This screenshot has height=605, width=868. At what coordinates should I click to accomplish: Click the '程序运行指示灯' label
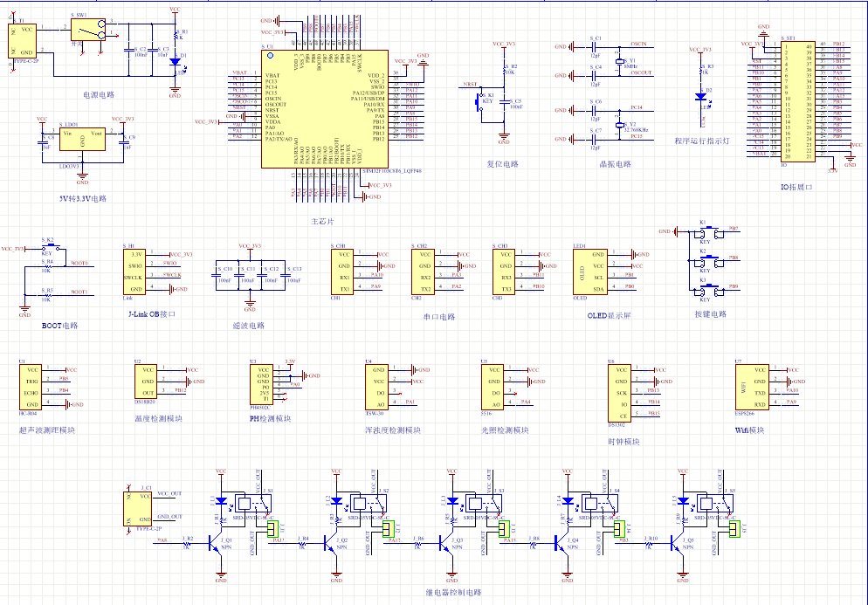[x=702, y=141]
